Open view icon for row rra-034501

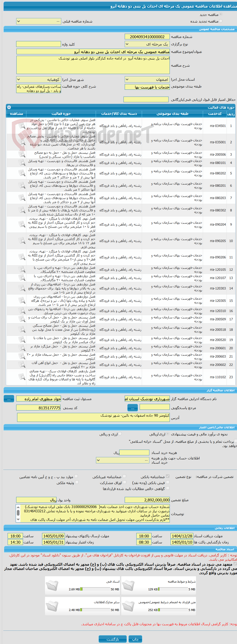(22, 126)
